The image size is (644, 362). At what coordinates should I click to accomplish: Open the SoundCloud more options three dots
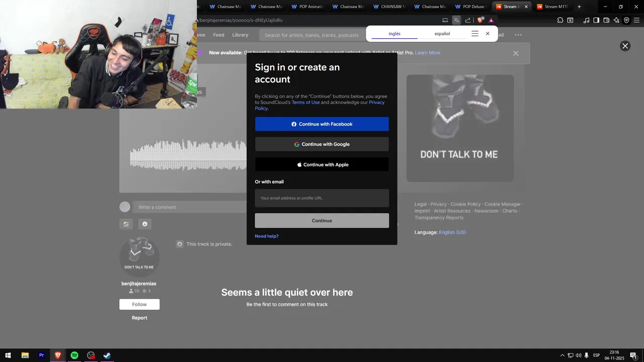tap(518, 35)
